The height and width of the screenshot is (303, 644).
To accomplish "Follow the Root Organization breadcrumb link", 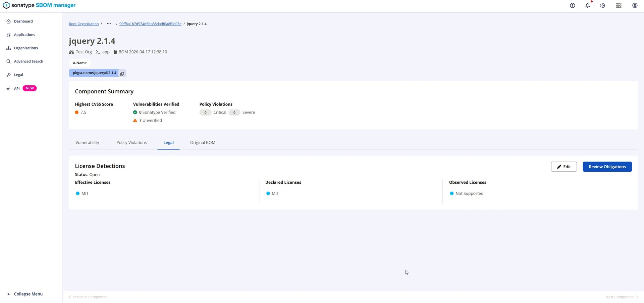I will (x=84, y=24).
